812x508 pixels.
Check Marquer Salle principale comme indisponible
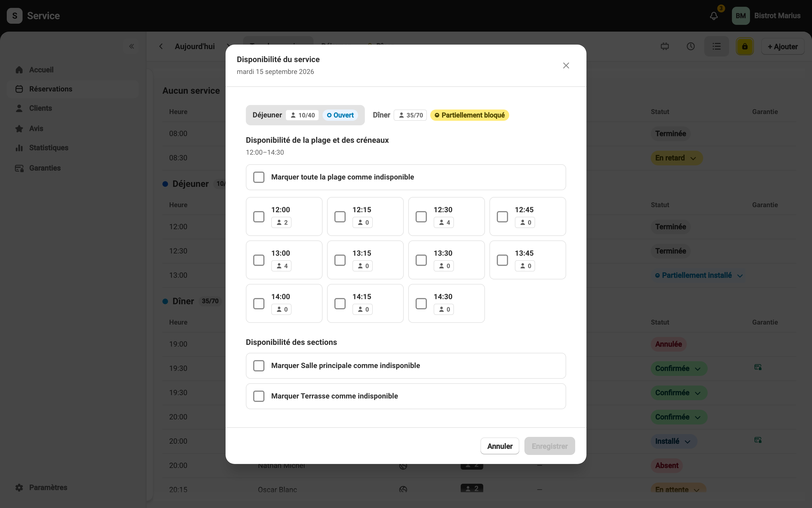[259, 365]
